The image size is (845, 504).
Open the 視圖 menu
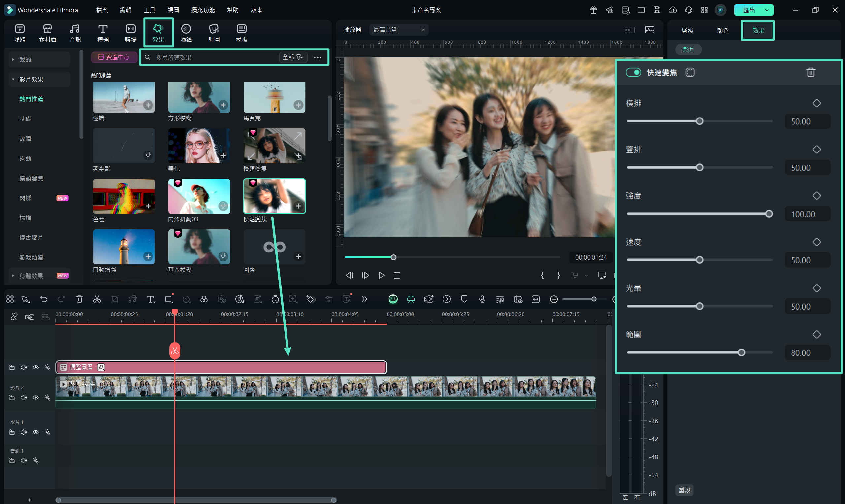(x=173, y=10)
